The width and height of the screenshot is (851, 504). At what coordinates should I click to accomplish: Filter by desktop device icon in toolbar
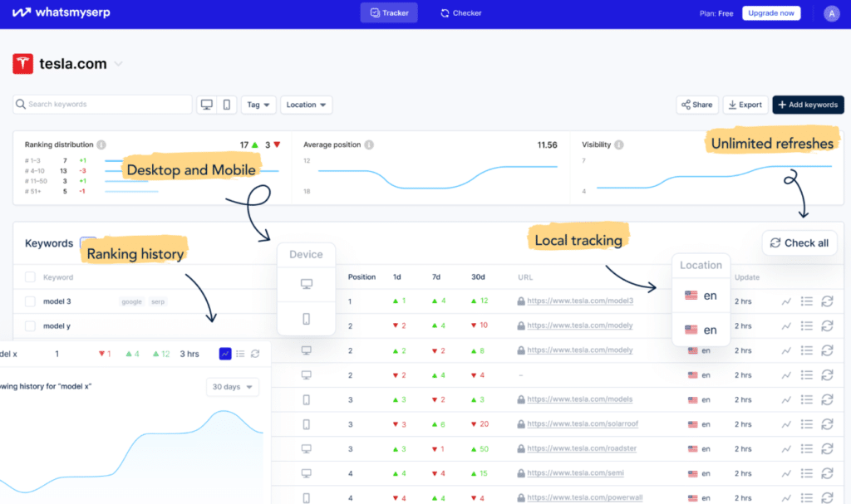click(206, 105)
